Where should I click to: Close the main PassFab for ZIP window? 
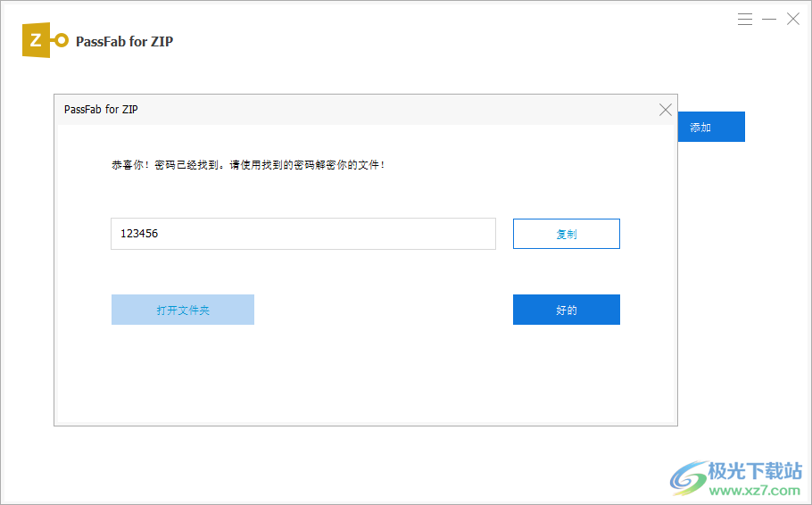click(x=793, y=20)
